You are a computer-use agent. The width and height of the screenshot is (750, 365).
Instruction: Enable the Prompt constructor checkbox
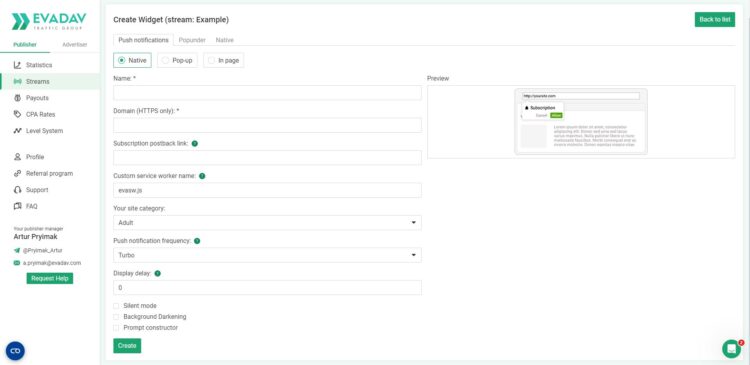116,328
